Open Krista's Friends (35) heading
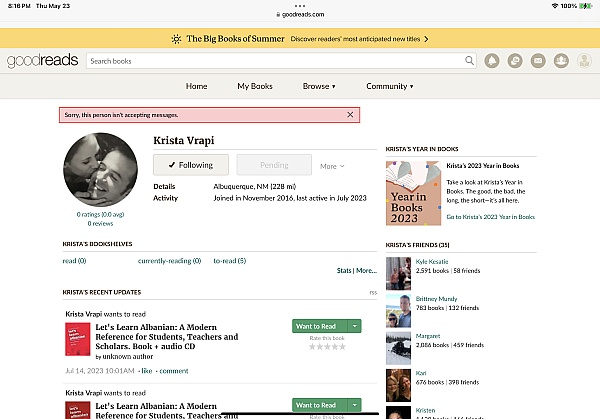 (417, 245)
